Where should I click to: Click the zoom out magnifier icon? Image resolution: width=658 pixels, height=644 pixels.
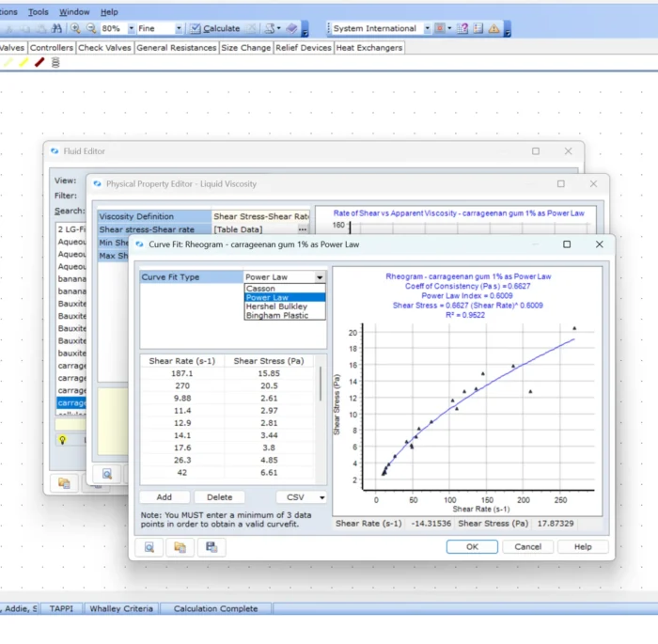click(x=91, y=28)
